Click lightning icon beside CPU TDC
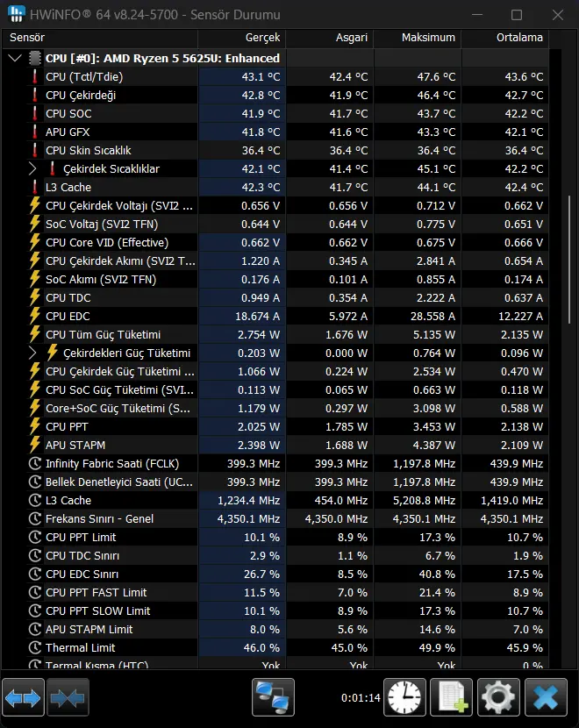579x728 pixels. tap(35, 297)
